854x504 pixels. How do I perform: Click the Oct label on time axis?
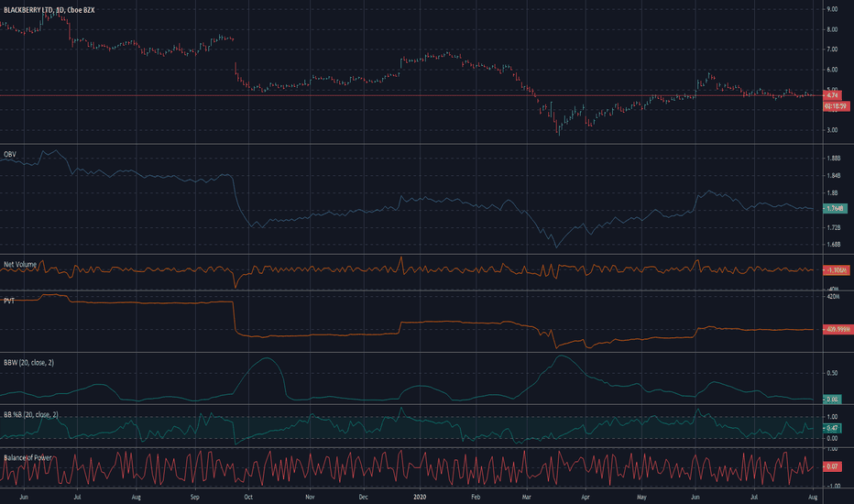(x=248, y=497)
